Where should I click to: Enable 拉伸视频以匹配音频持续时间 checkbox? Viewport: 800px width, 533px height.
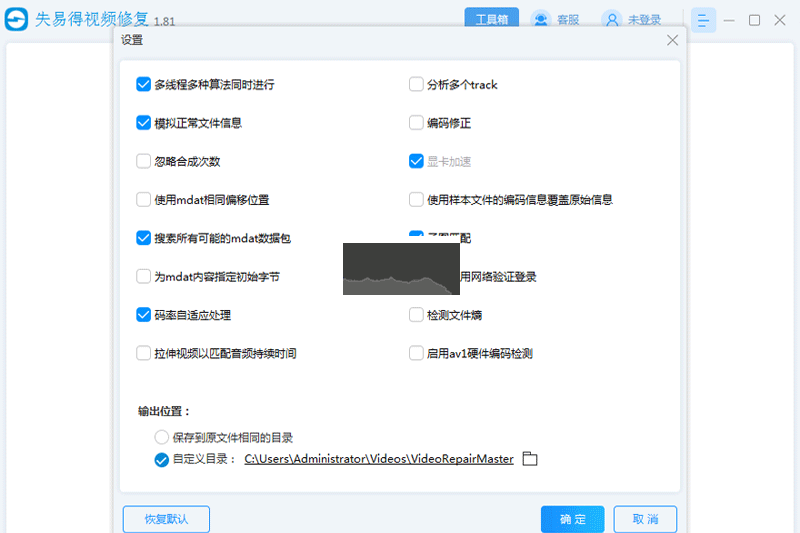click(143, 353)
